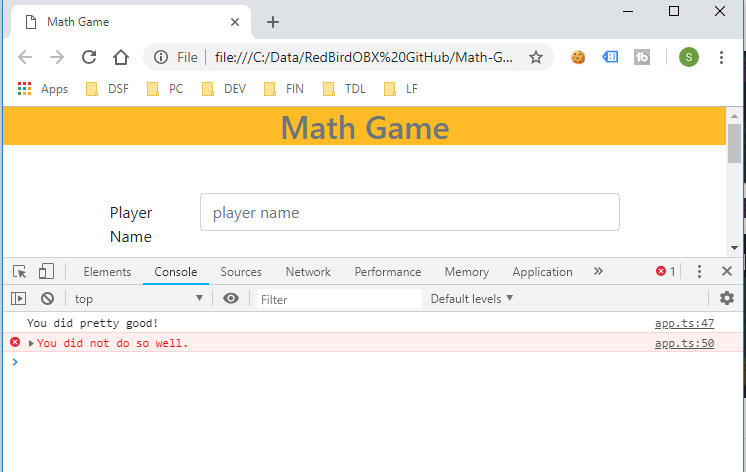Switch to the Elements tab
Screen dimensions: 746x472
tap(107, 272)
